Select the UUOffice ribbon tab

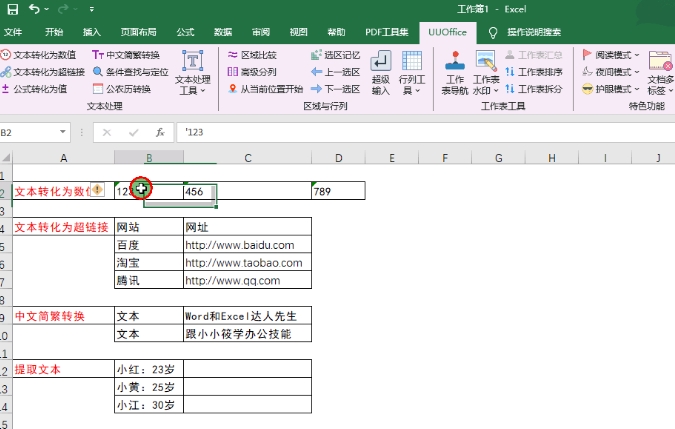pos(447,32)
